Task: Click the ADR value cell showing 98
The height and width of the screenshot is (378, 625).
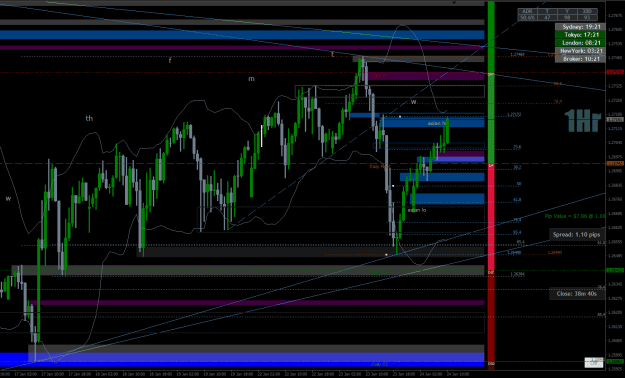Action: coord(567,17)
